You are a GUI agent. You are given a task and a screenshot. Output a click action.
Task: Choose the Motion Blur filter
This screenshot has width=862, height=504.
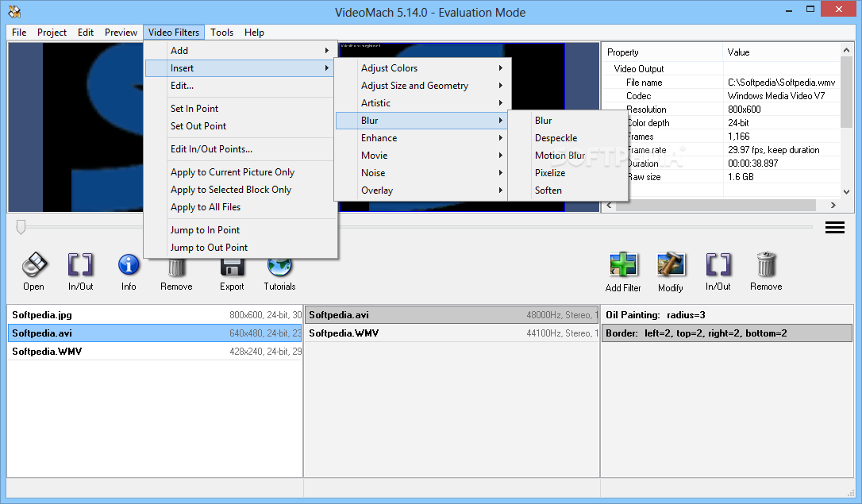[x=568, y=156]
